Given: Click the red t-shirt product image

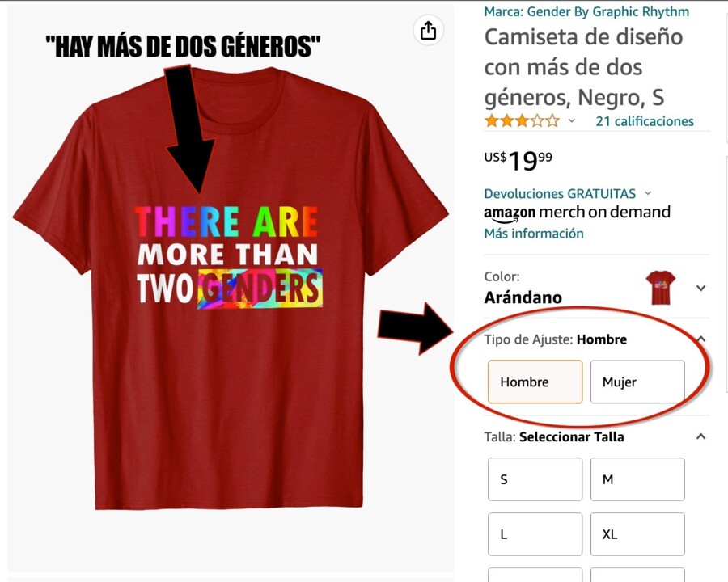Looking at the screenshot, I should pos(231,288).
